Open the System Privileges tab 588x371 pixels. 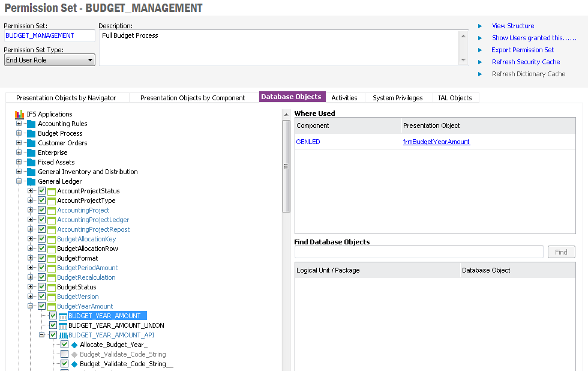397,98
